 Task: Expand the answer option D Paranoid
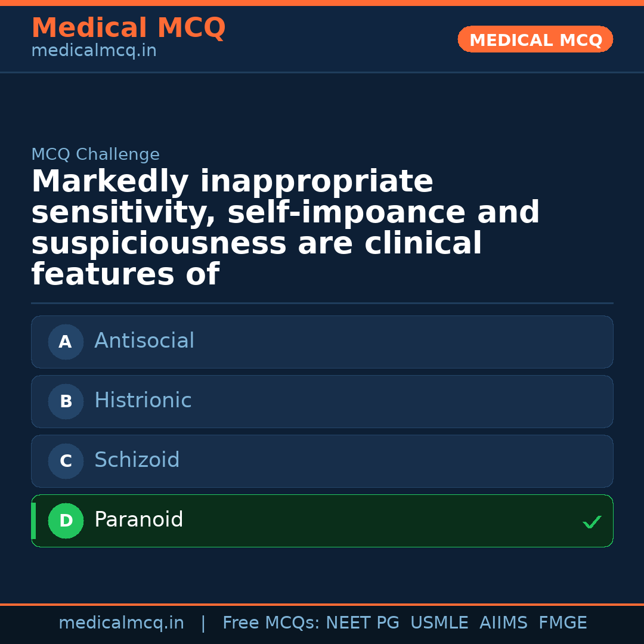pos(322,521)
